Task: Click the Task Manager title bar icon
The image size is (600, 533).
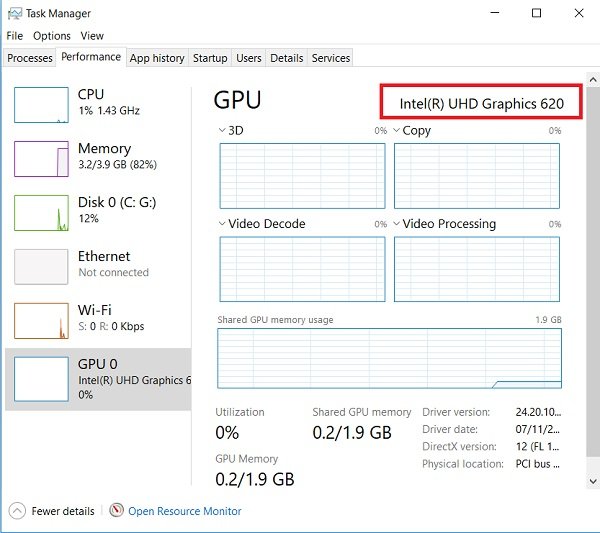Action: (x=15, y=13)
